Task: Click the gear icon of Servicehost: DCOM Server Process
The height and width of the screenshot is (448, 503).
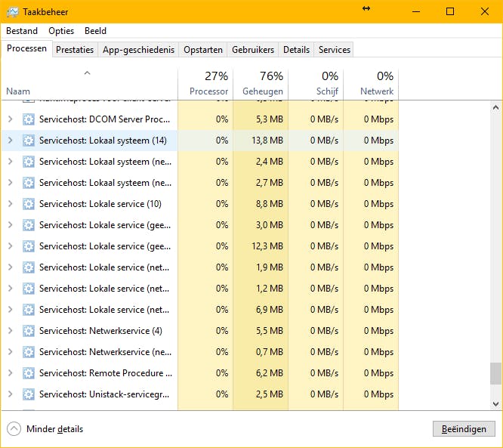Action: click(29, 119)
